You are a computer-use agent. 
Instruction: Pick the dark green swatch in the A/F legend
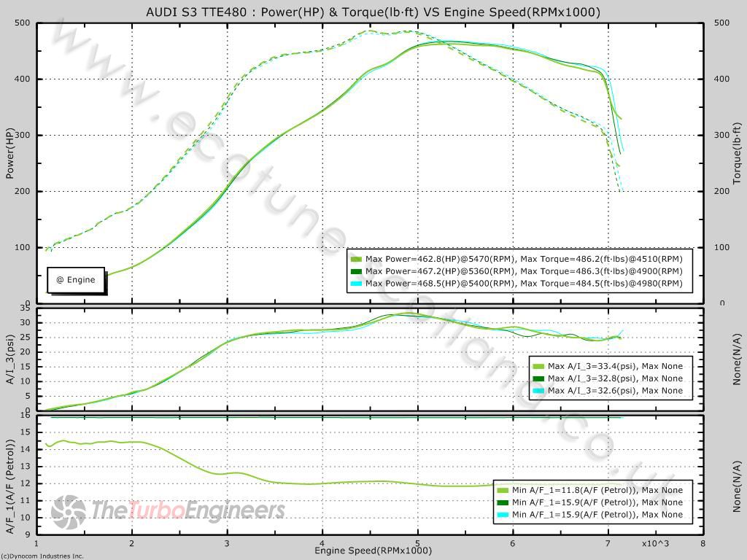[x=503, y=502]
